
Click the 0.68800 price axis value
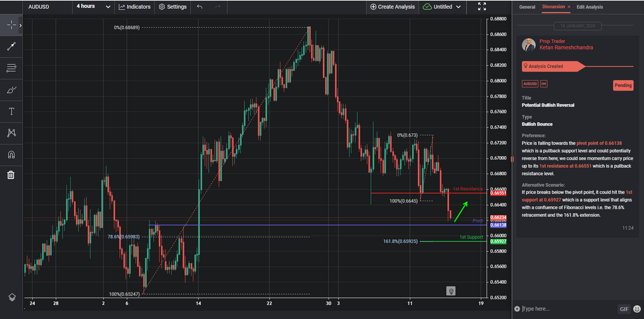[497, 19]
